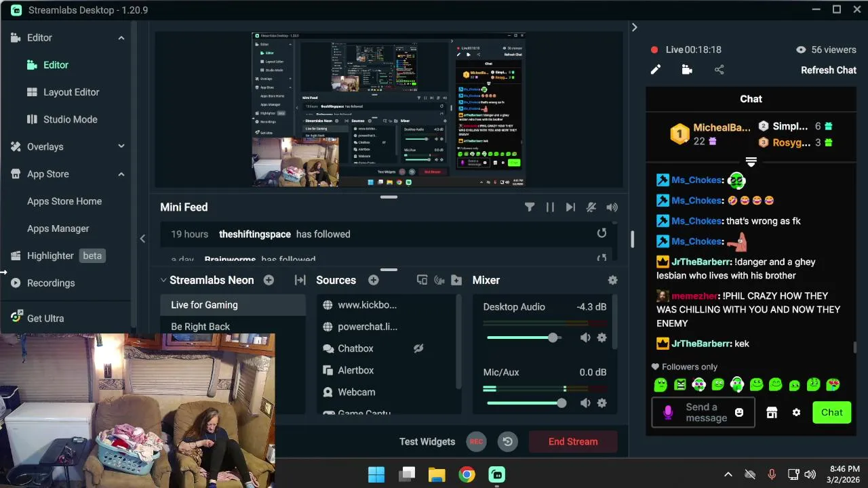Share the stream link
The height and width of the screenshot is (488, 868).
pyautogui.click(x=719, y=70)
